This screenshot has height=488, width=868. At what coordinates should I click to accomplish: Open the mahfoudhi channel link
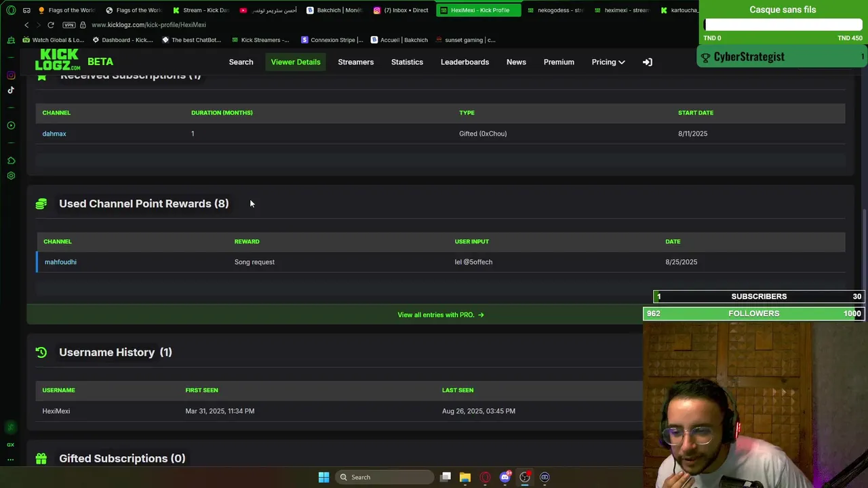click(x=60, y=262)
